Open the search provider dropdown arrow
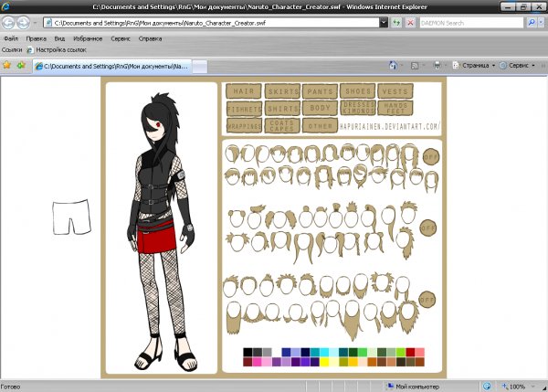 [541, 23]
